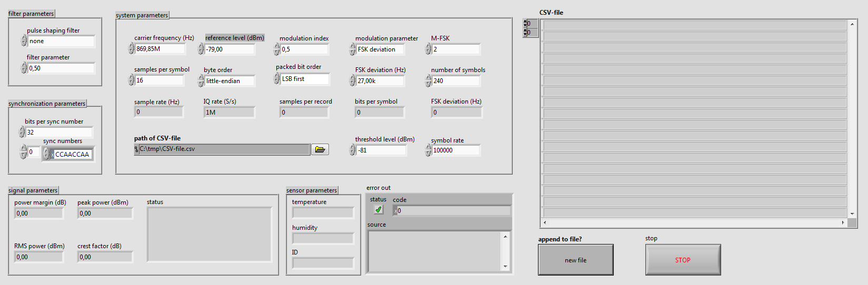
Task: Click the M-FSK stepper arrows
Action: 428,49
